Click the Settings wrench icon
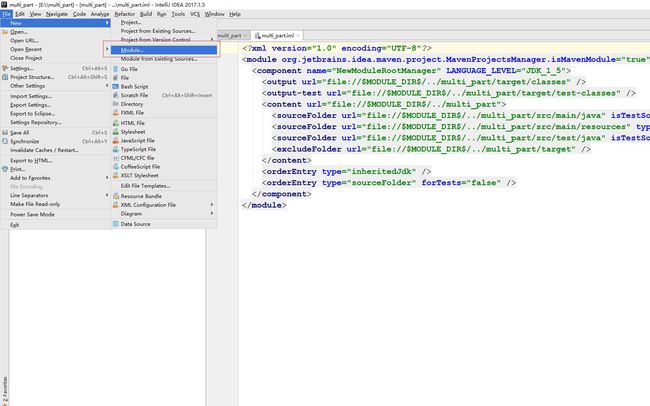This screenshot has width=650, height=406. pos(5,68)
